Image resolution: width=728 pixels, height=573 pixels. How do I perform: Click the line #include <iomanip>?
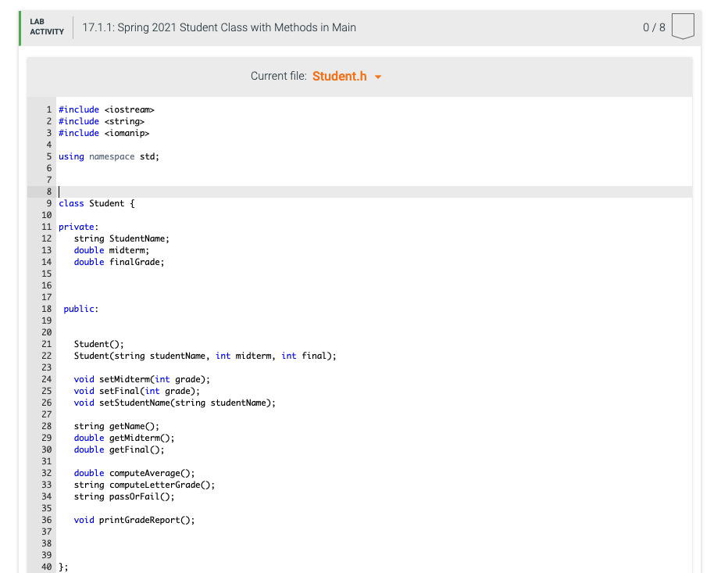pyautogui.click(x=104, y=133)
